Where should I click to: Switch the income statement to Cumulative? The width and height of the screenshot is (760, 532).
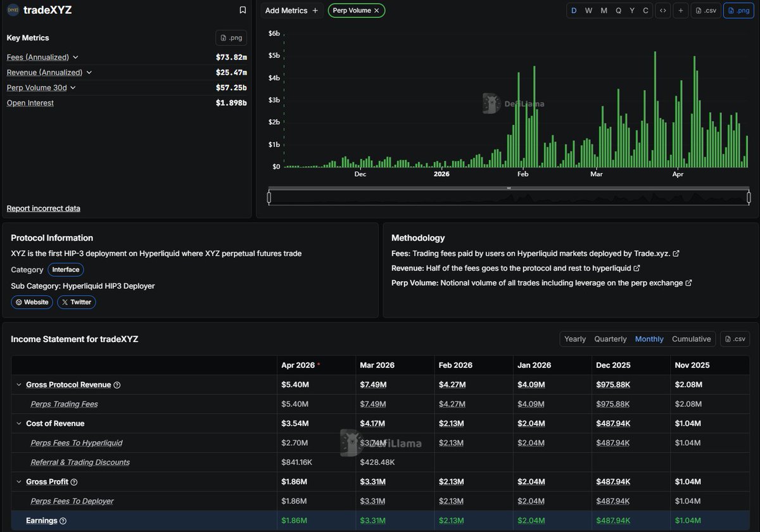coord(692,339)
